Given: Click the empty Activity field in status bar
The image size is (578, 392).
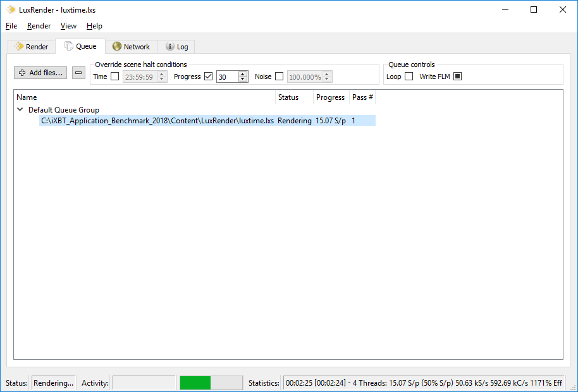Looking at the screenshot, I should click(x=144, y=383).
